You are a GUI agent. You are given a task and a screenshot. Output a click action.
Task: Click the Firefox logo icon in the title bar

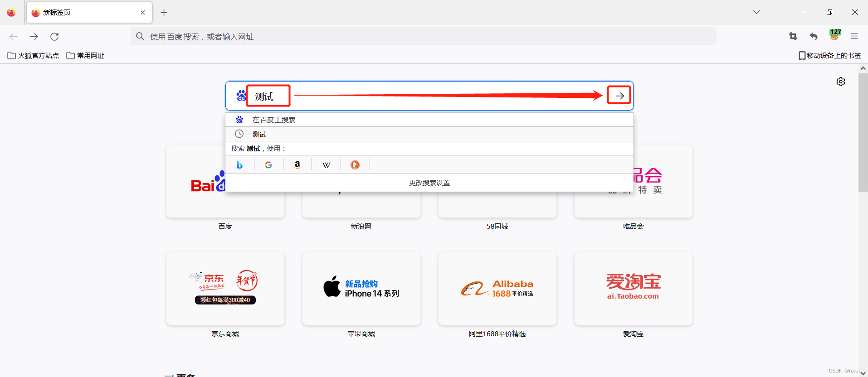(x=11, y=12)
